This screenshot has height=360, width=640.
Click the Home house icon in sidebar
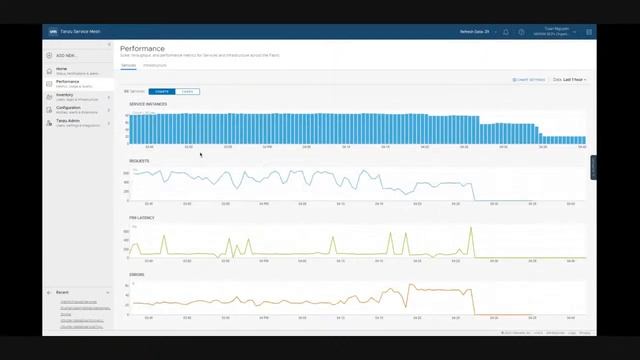click(49, 71)
